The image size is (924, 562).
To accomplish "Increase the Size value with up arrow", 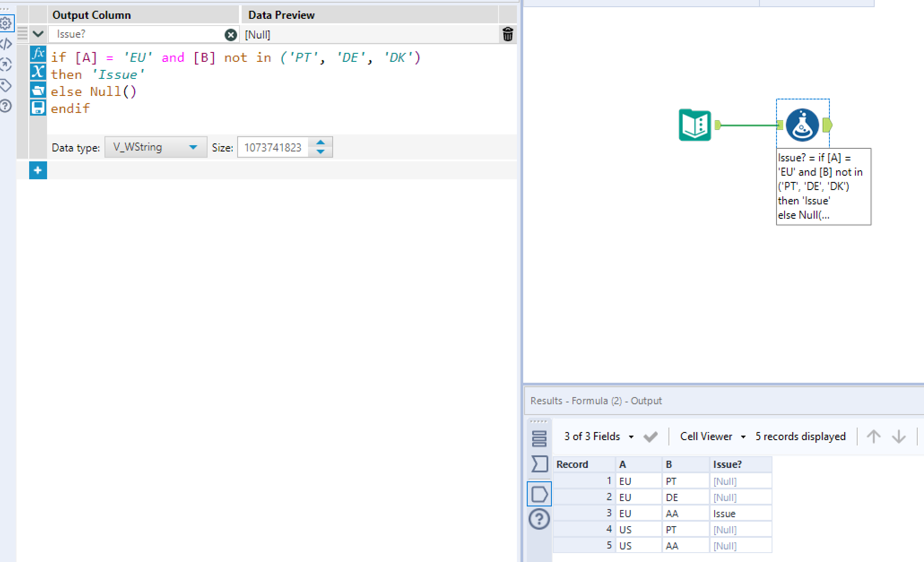I will (x=321, y=143).
